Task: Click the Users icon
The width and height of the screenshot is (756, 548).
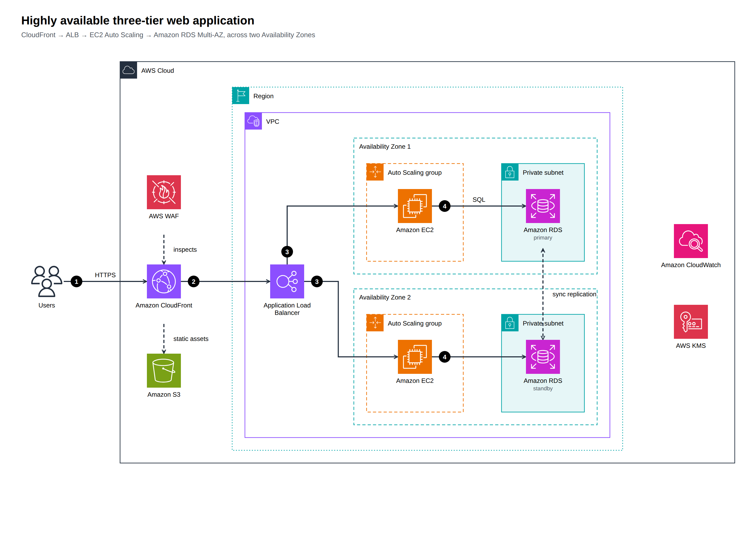Action: point(47,281)
